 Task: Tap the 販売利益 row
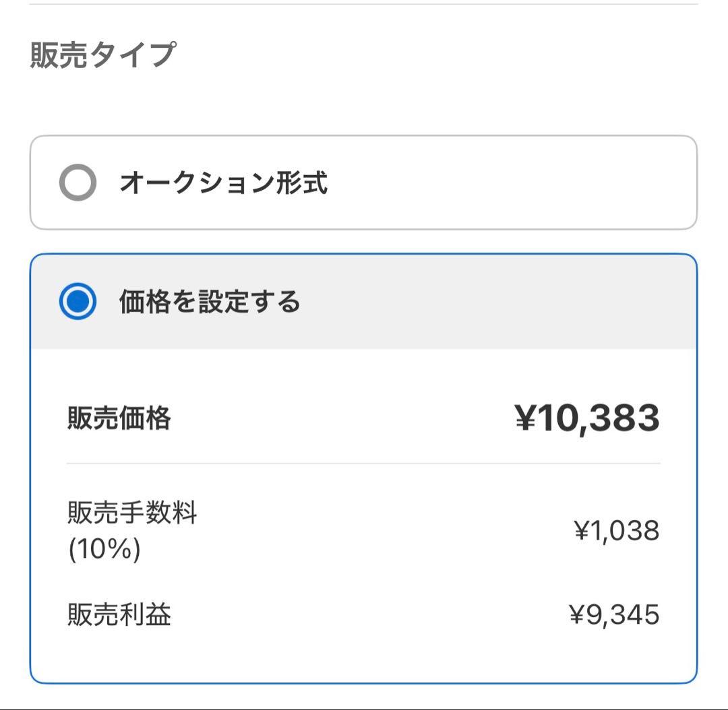pos(364,613)
